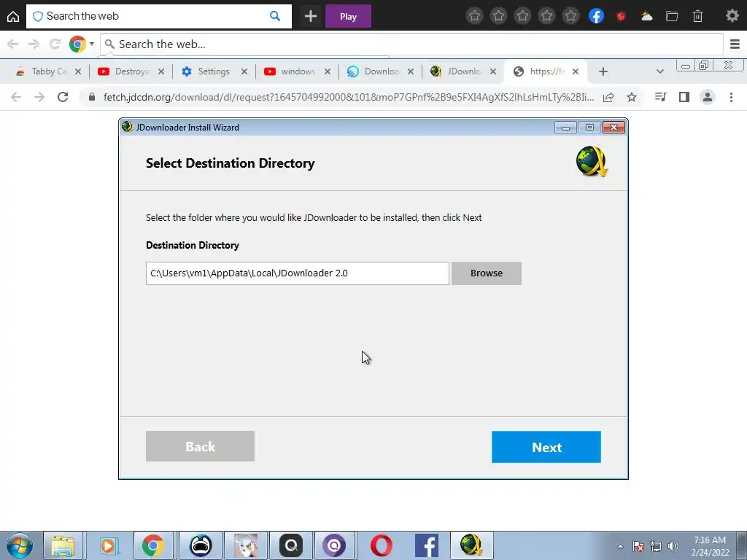Click the fourth star bookmark slot
747x560 pixels.
(546, 16)
